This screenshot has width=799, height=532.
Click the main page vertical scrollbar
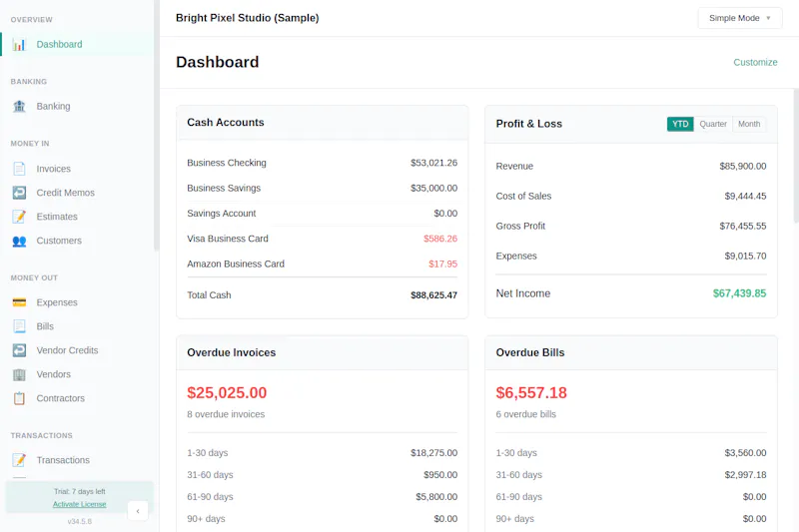(796, 156)
